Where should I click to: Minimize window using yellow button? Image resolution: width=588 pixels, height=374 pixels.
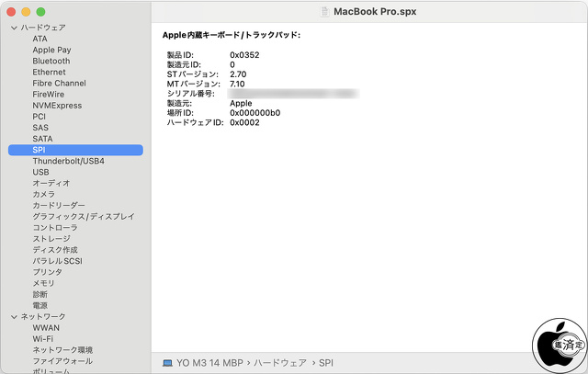tap(26, 12)
